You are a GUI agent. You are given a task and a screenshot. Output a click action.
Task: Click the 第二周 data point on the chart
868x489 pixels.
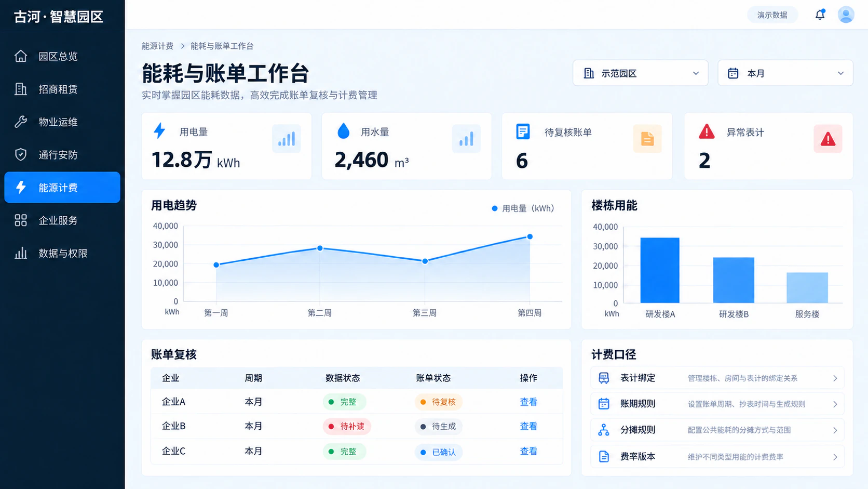click(x=320, y=248)
